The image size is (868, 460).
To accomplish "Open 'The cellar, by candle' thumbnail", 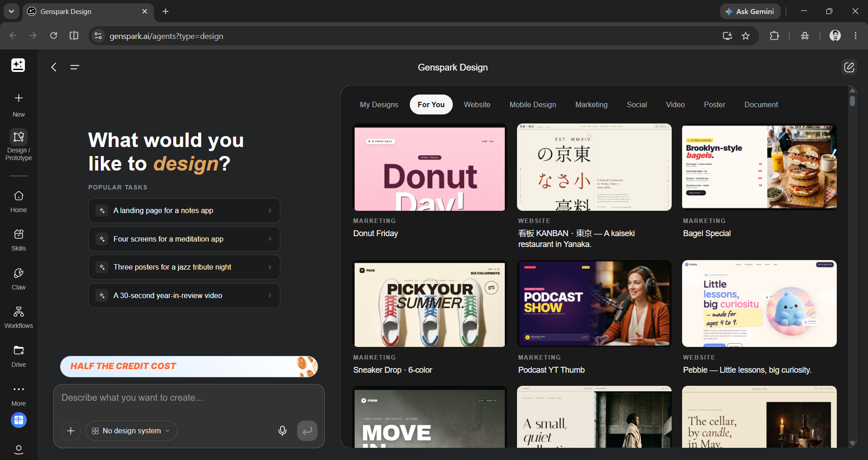I will pyautogui.click(x=759, y=417).
